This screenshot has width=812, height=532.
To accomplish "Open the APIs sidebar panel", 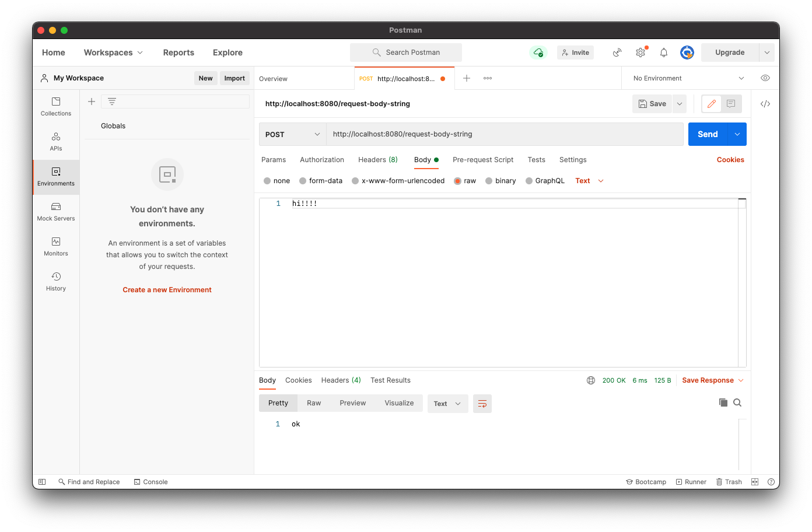I will tap(56, 142).
